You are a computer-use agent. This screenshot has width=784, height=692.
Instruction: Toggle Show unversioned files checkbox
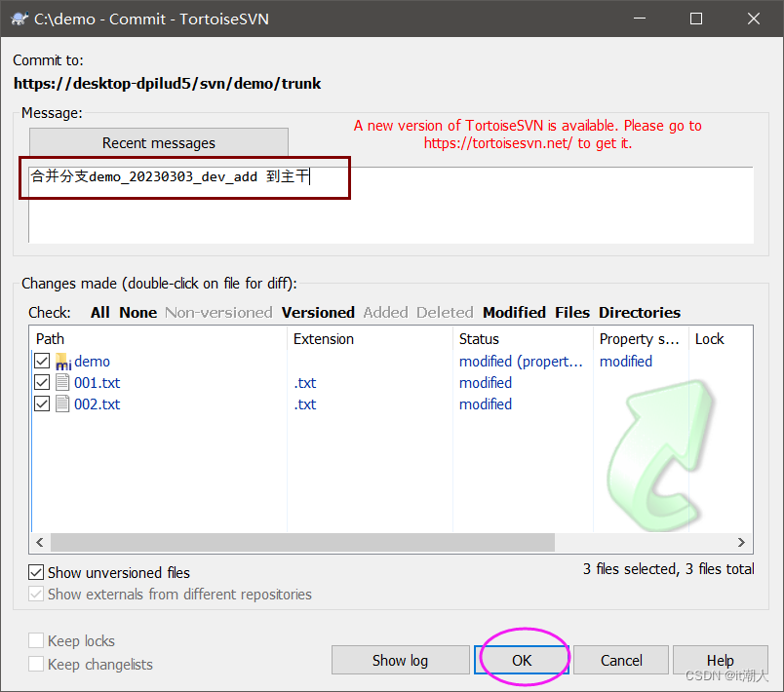pos(36,572)
